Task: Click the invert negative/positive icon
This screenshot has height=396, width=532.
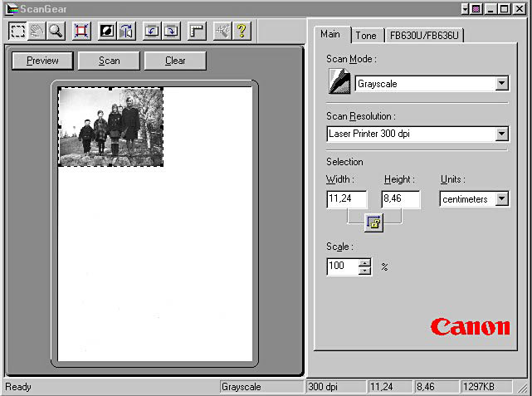Action: pyautogui.click(x=107, y=31)
